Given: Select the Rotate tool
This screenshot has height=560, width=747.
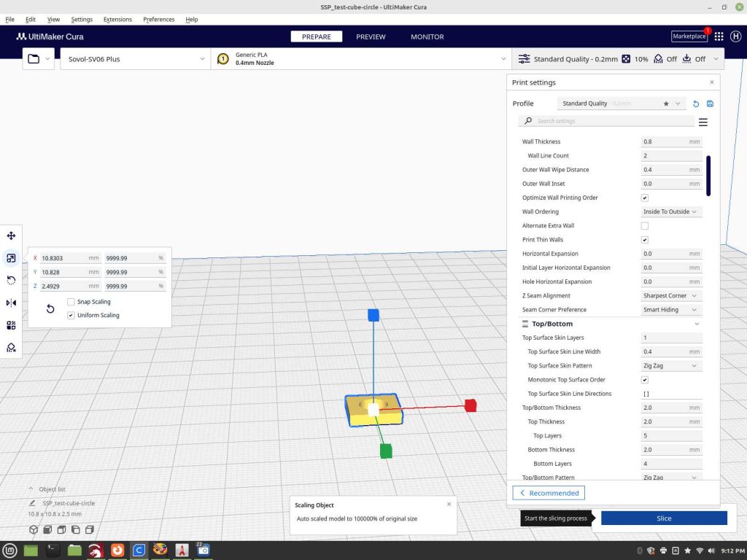Looking at the screenshot, I should click(11, 281).
